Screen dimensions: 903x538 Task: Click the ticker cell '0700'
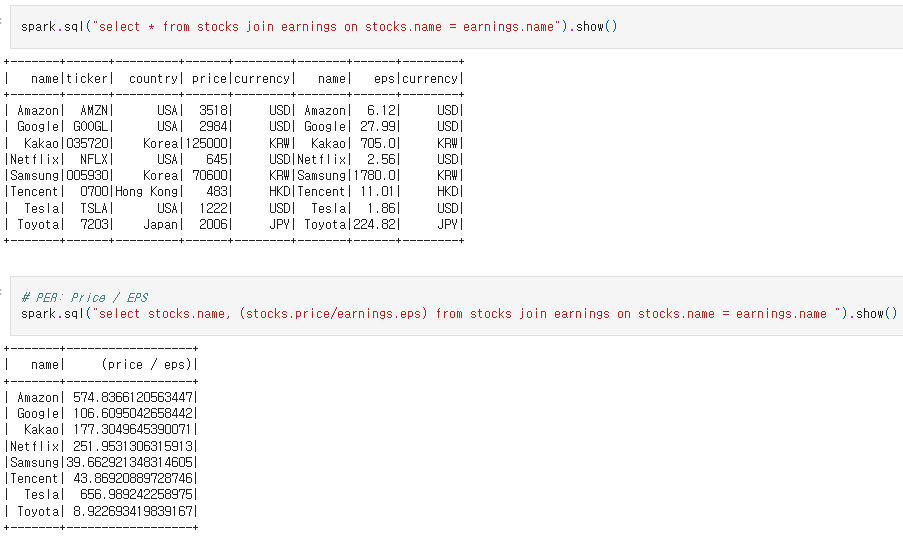pos(94,192)
